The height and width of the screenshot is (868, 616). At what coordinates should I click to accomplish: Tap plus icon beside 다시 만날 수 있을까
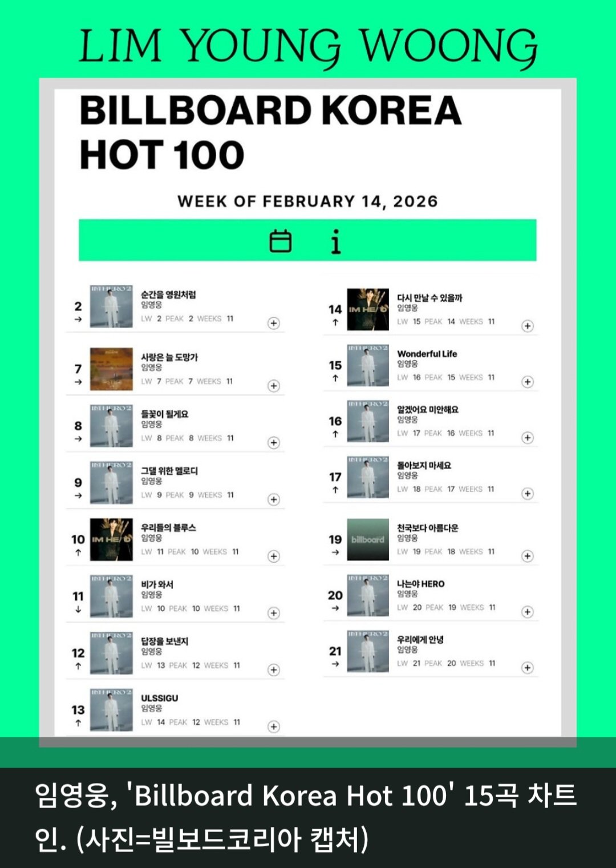pyautogui.click(x=528, y=326)
